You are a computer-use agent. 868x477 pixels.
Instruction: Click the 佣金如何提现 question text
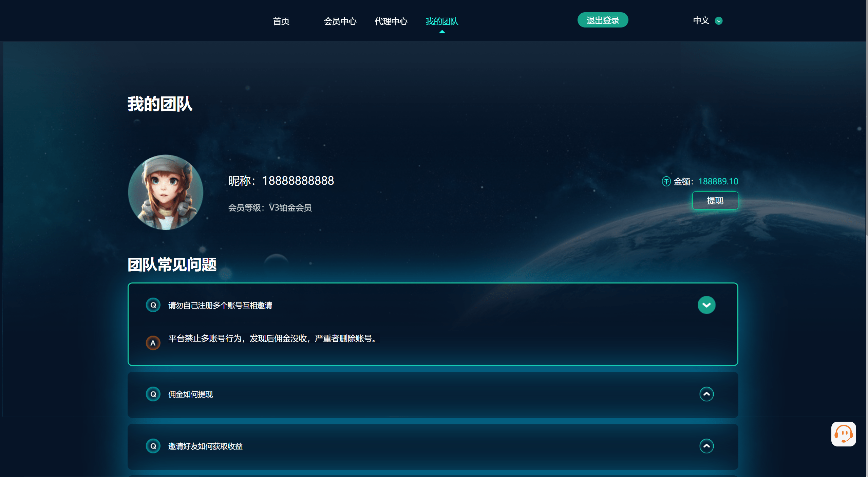click(x=191, y=395)
